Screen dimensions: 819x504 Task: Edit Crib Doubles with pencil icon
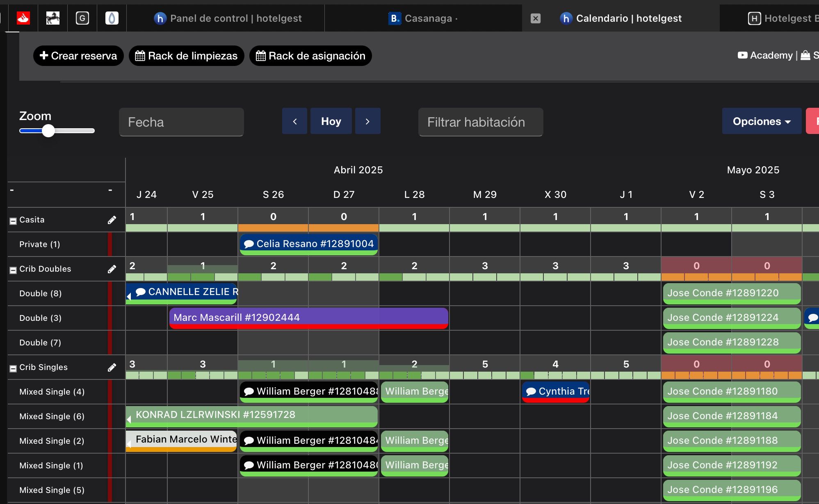(112, 269)
